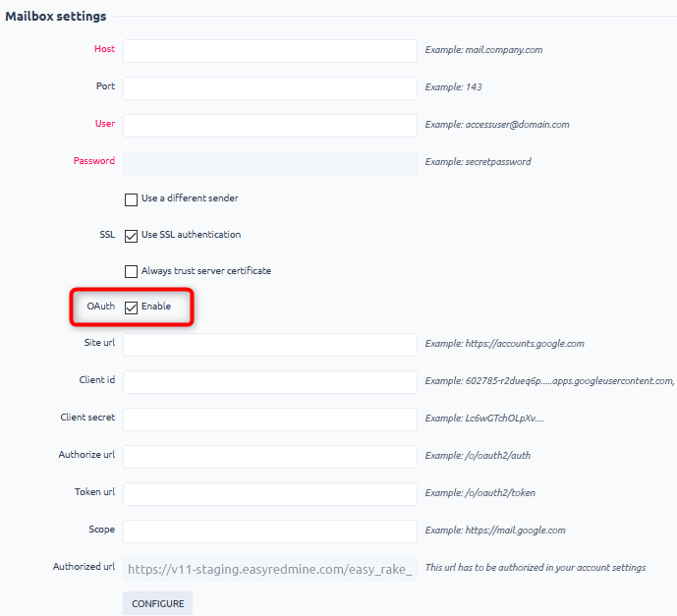Select the Password input field

pos(270,163)
